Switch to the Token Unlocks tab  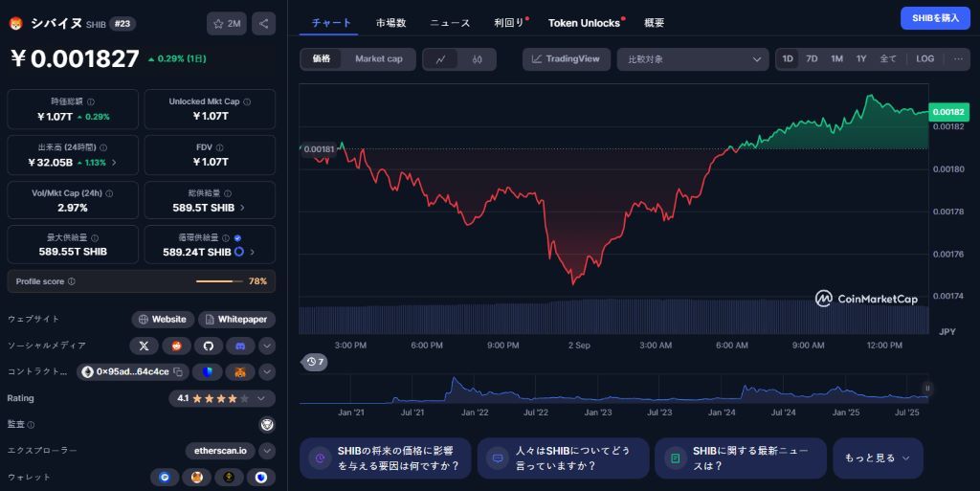585,23
